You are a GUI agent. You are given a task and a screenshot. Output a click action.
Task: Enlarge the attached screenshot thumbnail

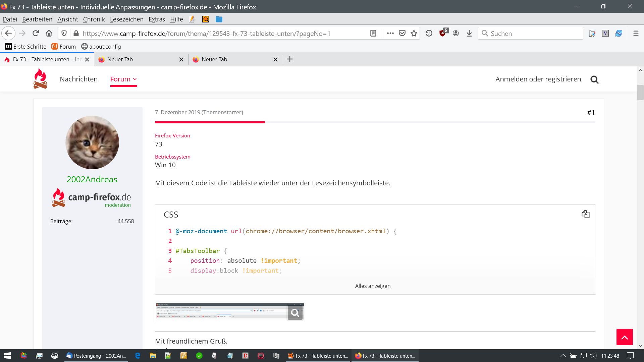click(229, 312)
